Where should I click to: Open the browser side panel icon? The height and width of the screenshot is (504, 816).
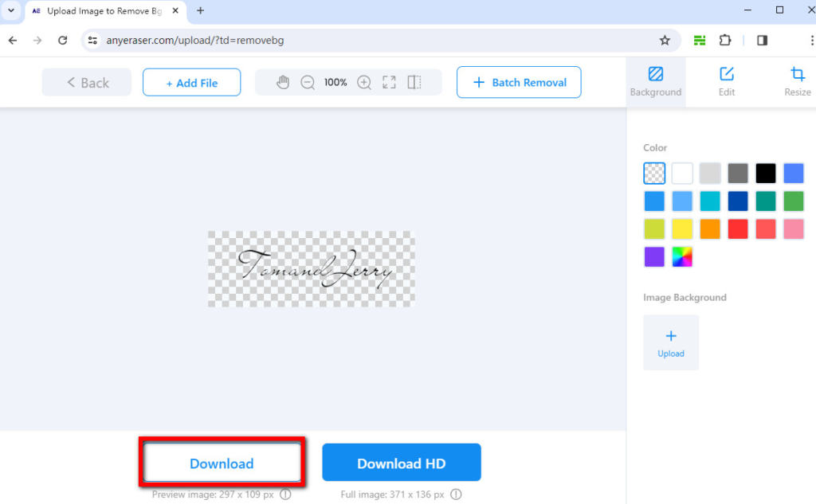click(x=762, y=40)
